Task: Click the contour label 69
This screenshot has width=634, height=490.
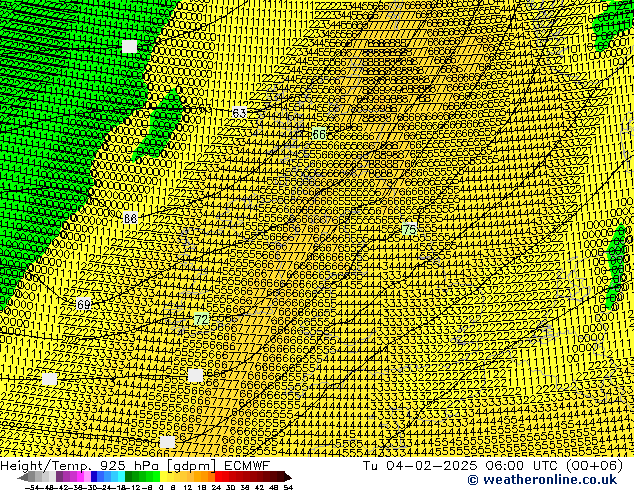Action: pyautogui.click(x=83, y=304)
